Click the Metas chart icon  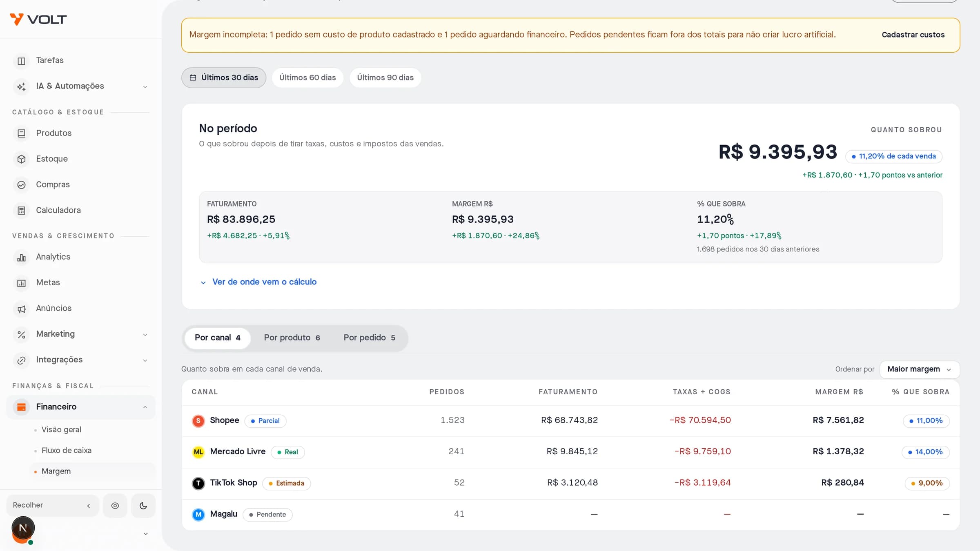pos(21,283)
